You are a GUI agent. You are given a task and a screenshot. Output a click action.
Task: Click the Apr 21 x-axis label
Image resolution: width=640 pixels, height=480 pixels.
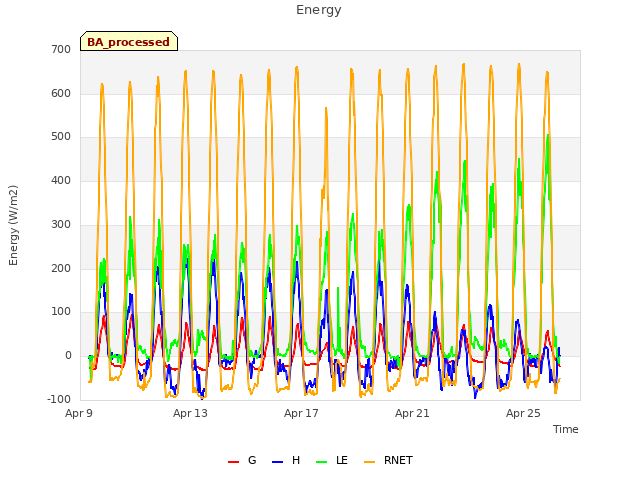click(x=412, y=413)
